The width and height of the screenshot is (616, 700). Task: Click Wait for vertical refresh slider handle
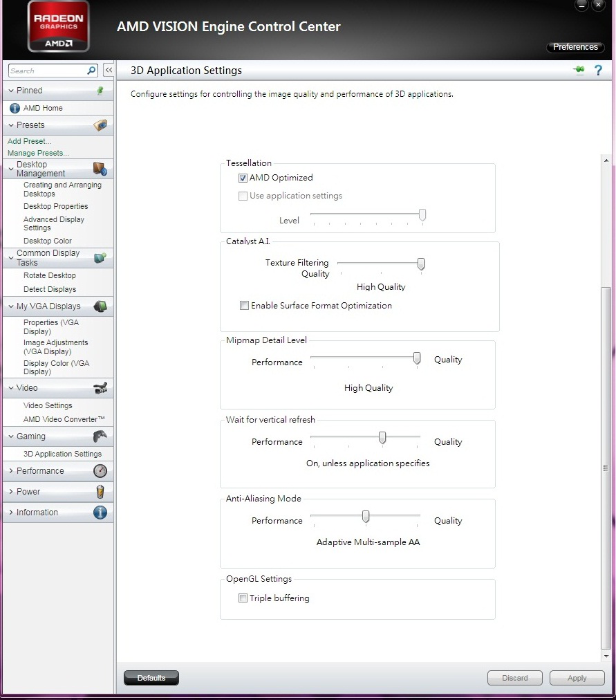(x=382, y=438)
